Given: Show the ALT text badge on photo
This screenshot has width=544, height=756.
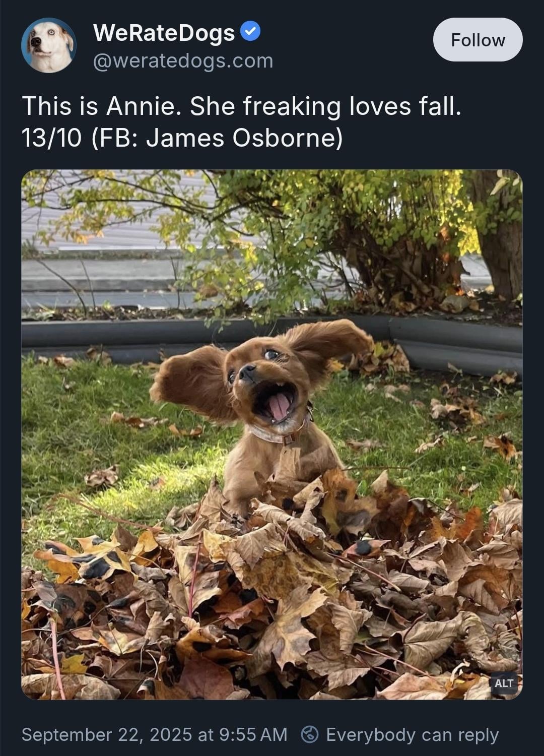Looking at the screenshot, I should point(504,683).
